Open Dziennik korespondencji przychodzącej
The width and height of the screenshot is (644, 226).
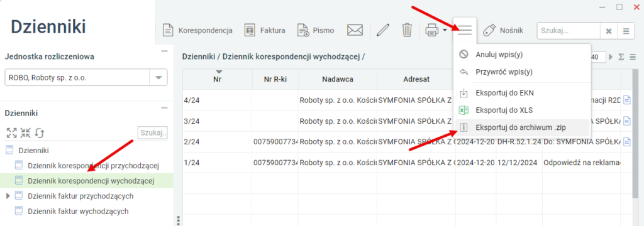(93, 166)
